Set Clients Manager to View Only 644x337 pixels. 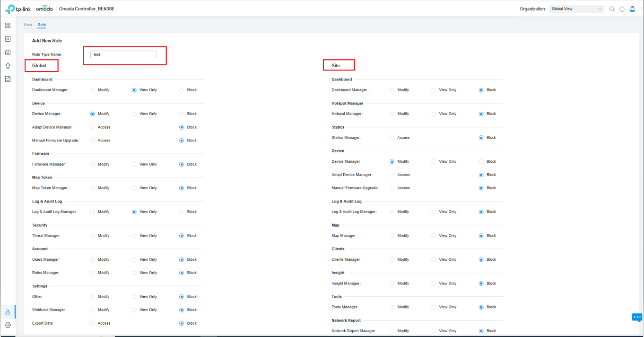(x=434, y=259)
